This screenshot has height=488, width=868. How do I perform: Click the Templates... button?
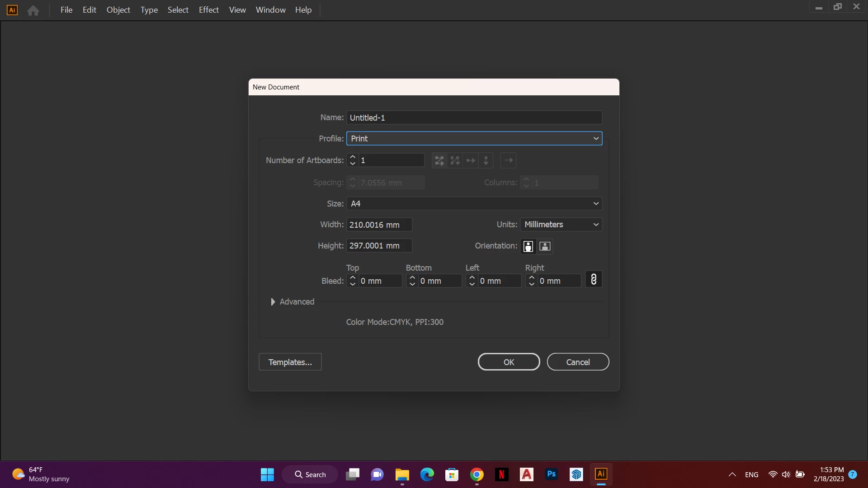[290, 362]
